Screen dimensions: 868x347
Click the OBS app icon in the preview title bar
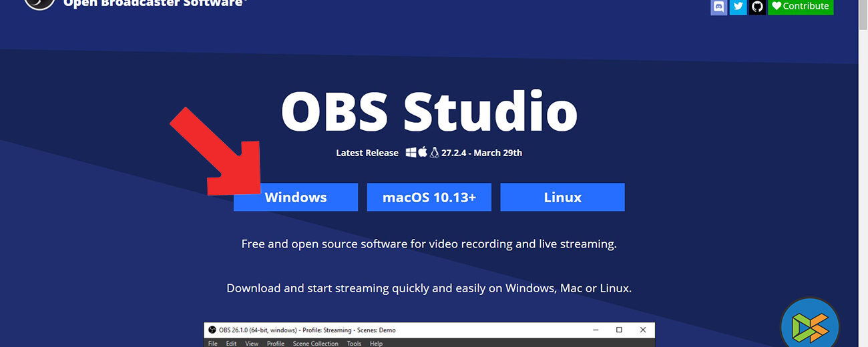pos(212,330)
